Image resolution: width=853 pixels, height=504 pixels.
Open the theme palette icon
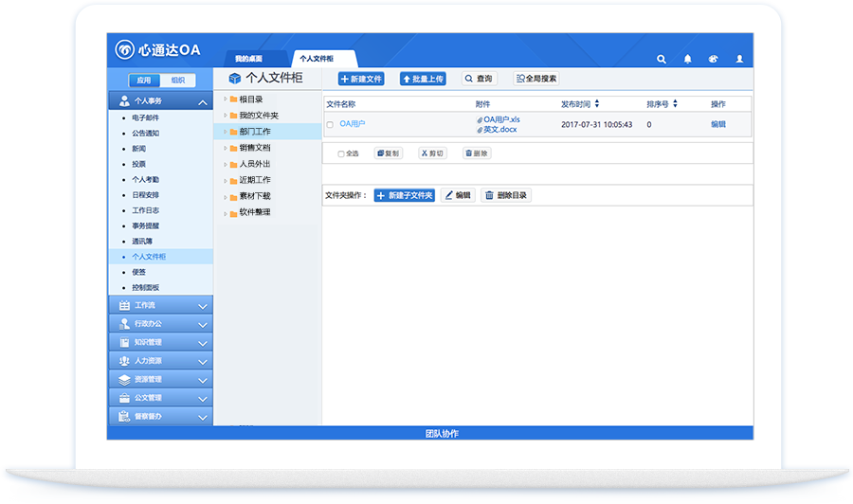pos(713,59)
